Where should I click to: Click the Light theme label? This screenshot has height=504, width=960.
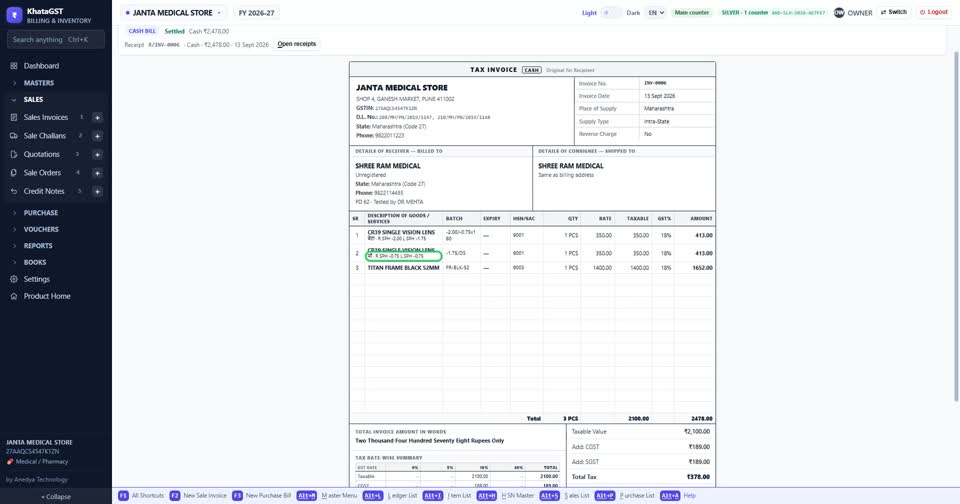589,12
